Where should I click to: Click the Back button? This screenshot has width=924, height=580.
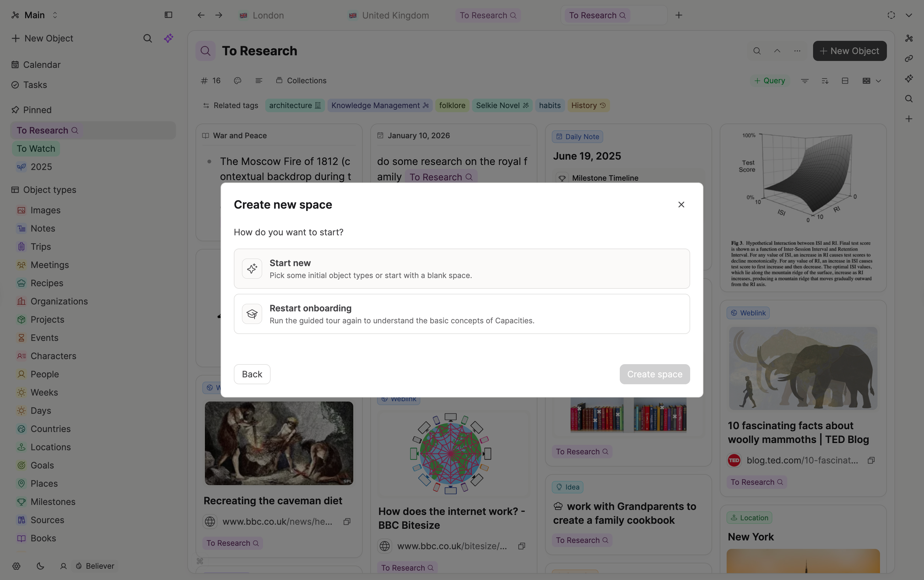tap(252, 374)
